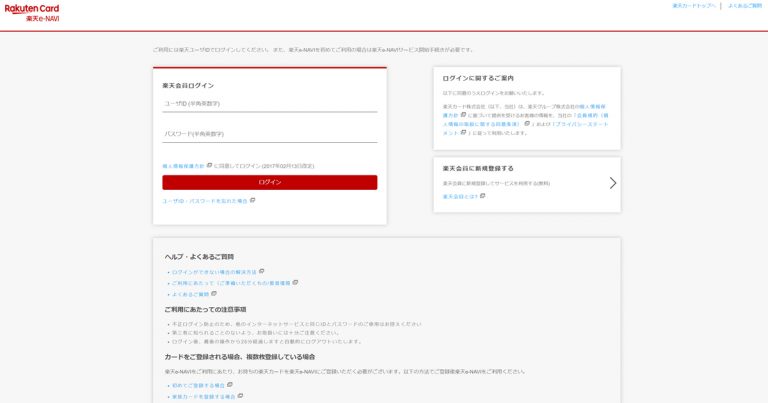Screen dimensions: 768x403
Task: Open the ご利用にあたって help link
Action: click(x=231, y=283)
